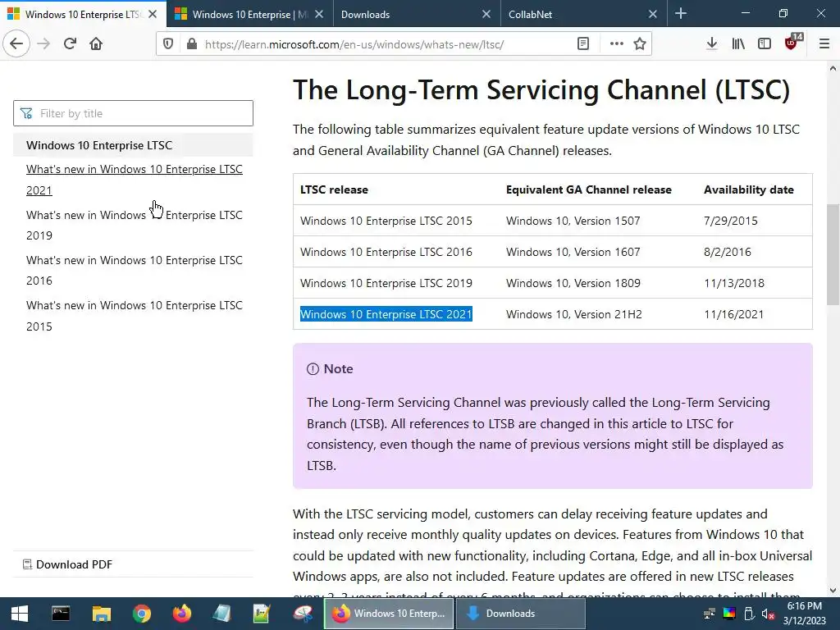Click the 8/2/2016 availability date

728,252
